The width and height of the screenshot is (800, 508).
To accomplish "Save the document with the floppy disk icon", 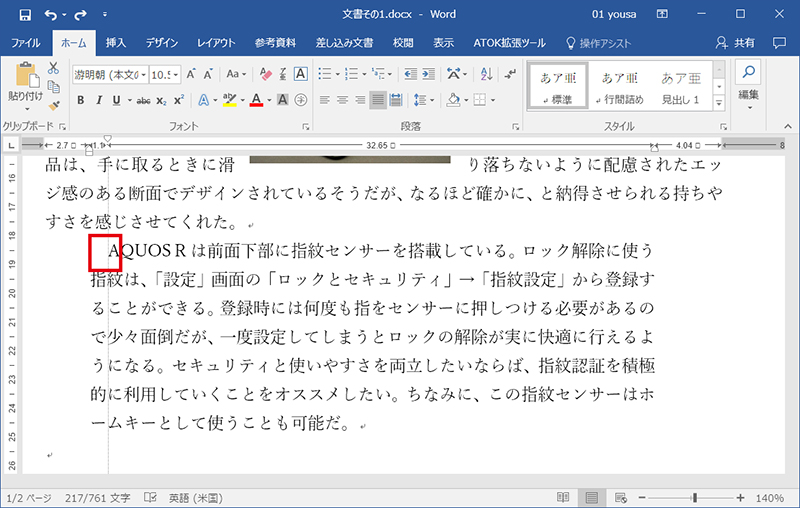I will (24, 15).
